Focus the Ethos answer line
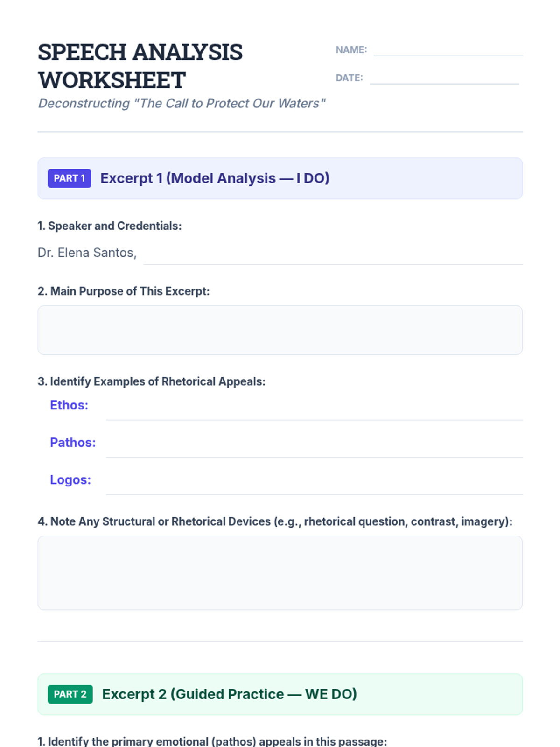Image resolution: width=560 pixels, height=747 pixels. (x=314, y=411)
